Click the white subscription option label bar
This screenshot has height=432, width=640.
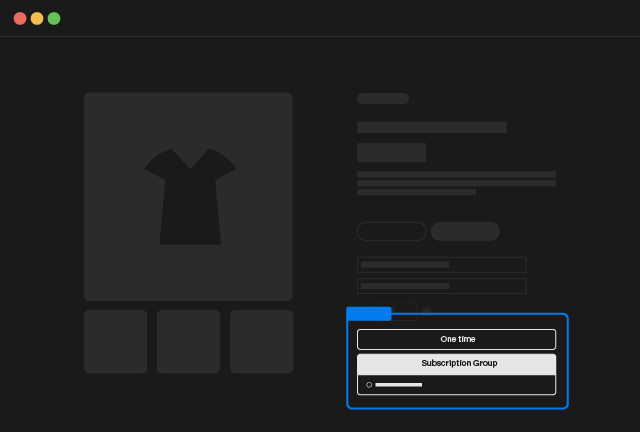398,385
